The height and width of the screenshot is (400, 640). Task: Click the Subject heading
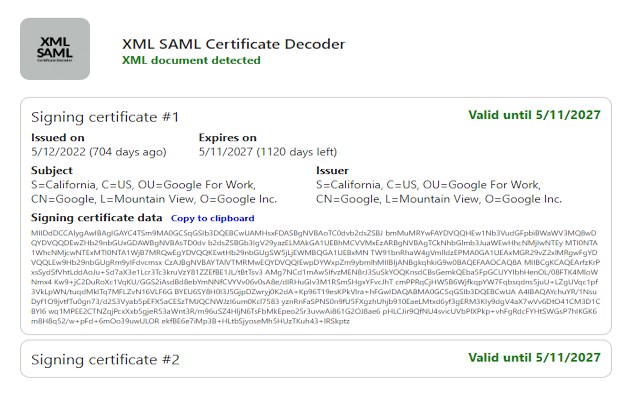pos(52,171)
